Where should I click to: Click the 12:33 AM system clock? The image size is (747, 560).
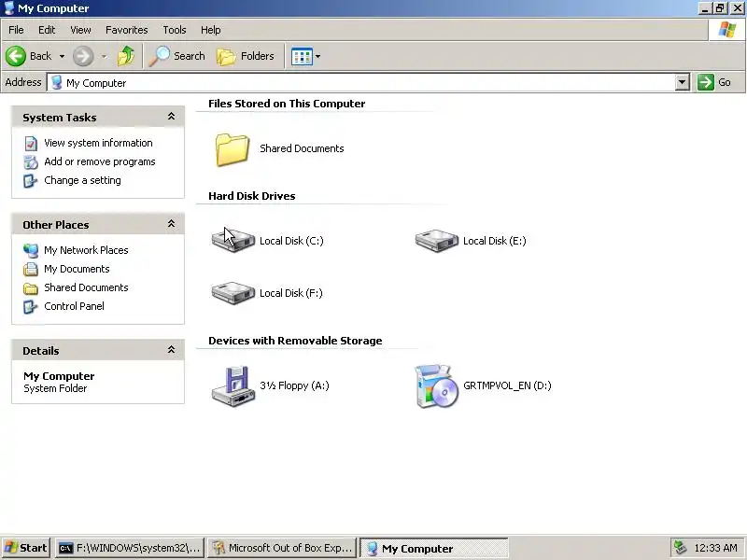[716, 548]
